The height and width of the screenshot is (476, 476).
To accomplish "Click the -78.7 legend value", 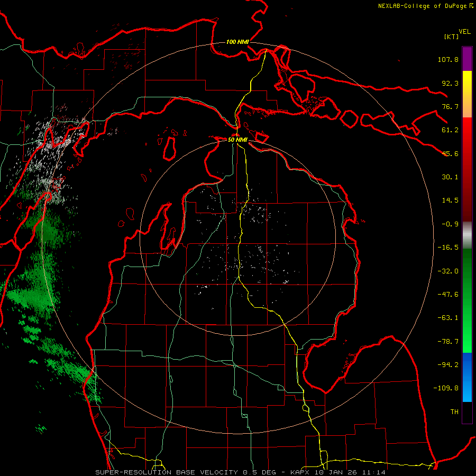I will pos(448,342).
